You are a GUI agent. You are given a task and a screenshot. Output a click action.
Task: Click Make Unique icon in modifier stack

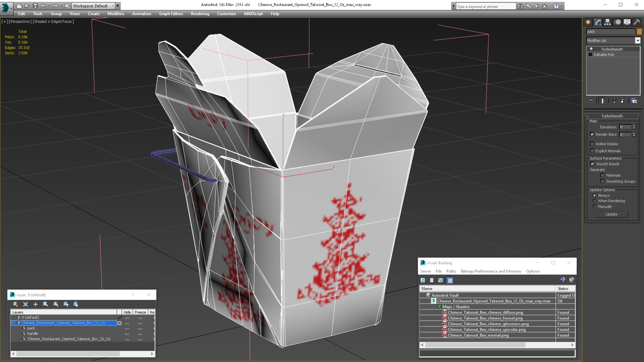point(614,101)
